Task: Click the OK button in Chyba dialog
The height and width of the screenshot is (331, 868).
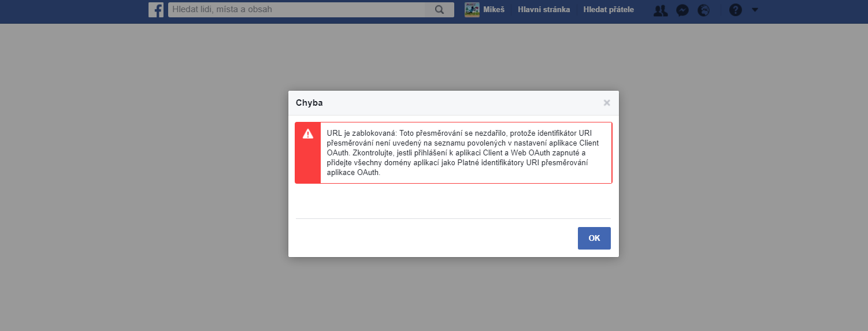Action: point(594,238)
